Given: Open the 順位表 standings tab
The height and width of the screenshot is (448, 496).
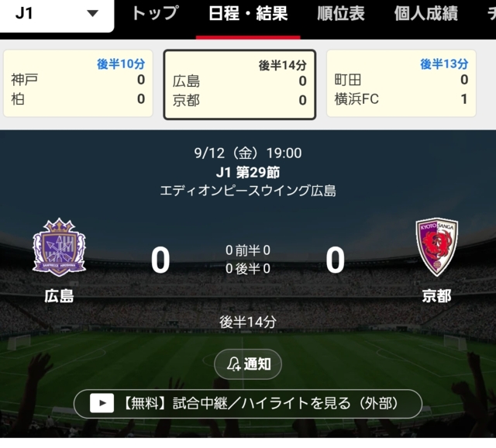Looking at the screenshot, I should (x=341, y=14).
